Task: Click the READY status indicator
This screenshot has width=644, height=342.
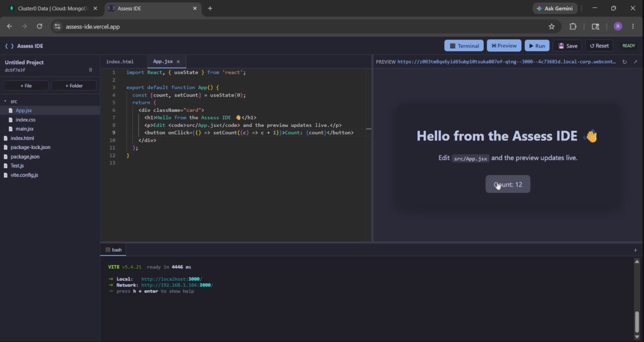Action: (x=629, y=46)
